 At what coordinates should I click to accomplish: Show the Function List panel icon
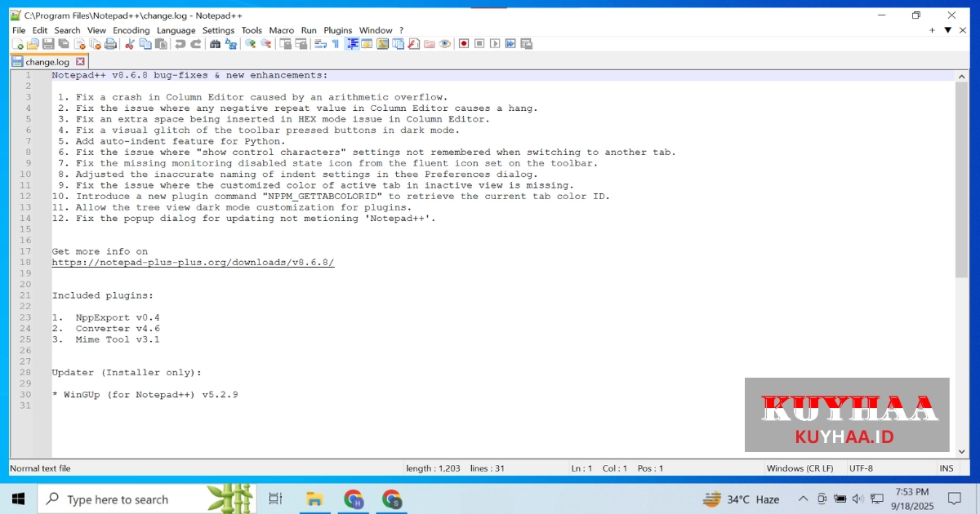413,44
